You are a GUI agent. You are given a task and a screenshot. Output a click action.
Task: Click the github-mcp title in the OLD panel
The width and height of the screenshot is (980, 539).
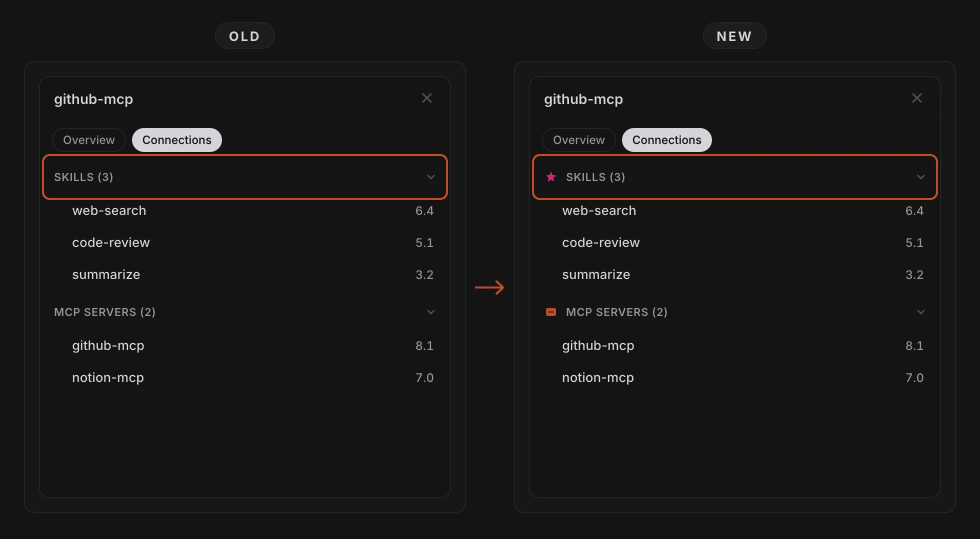coord(93,99)
